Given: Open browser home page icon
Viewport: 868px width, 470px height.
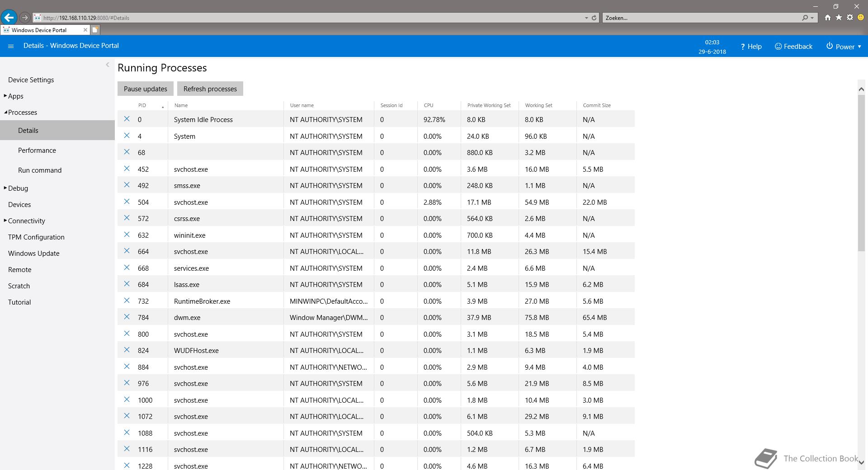Looking at the screenshot, I should tap(827, 18).
